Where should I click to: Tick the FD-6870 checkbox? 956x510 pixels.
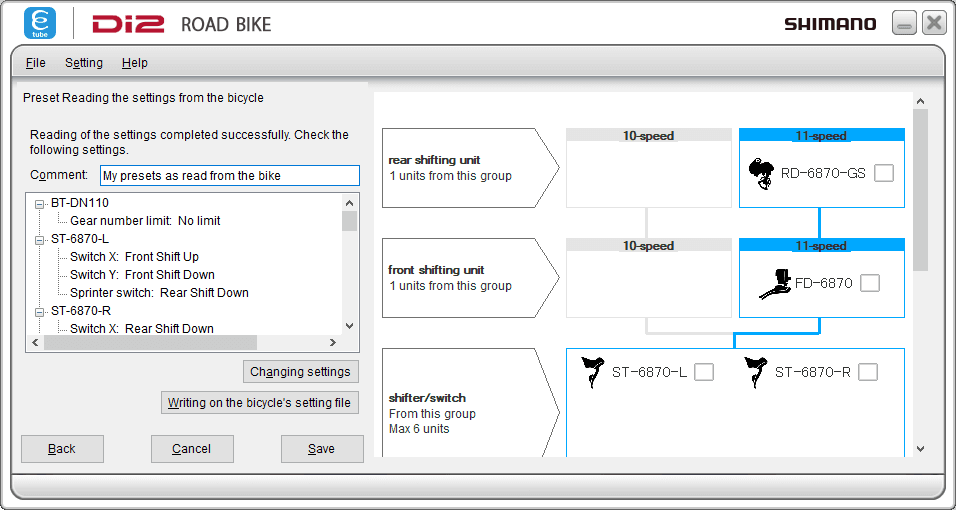point(870,283)
